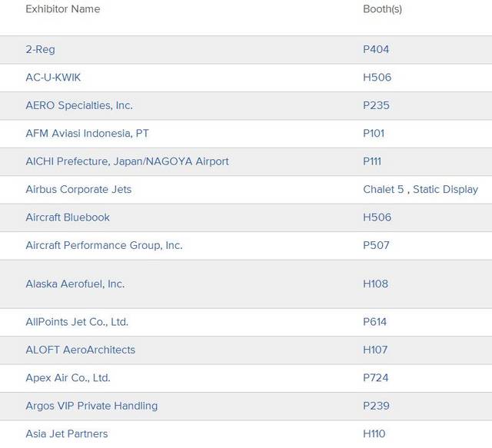Image resolution: width=492 pixels, height=448 pixels.
Task: Open Alaska Aerofuel, Inc. details
Action: (75, 284)
